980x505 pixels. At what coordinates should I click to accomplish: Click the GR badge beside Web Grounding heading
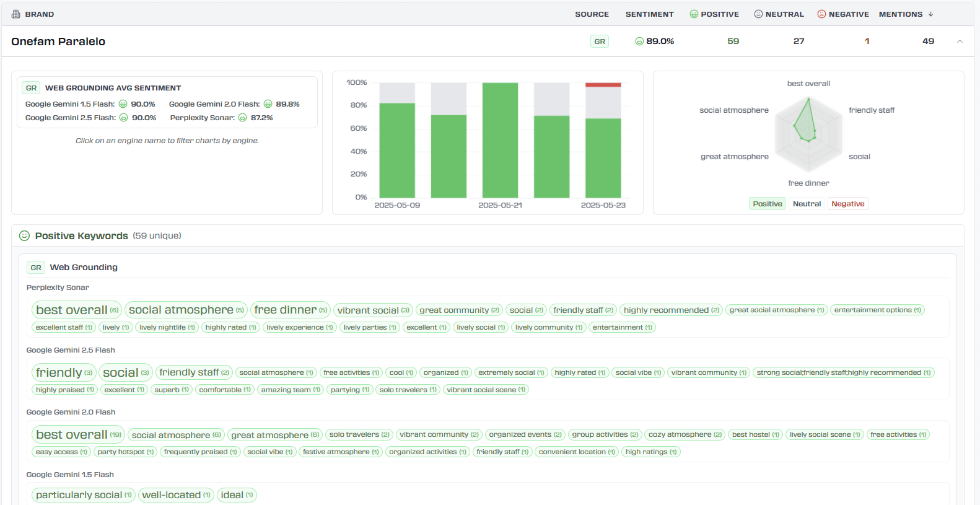tap(36, 268)
